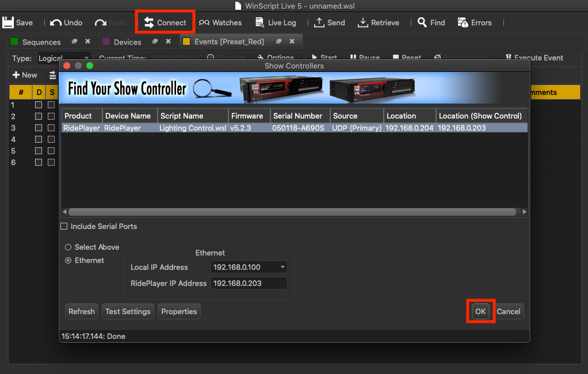Add a New event row
588x374 pixels.
click(25, 75)
